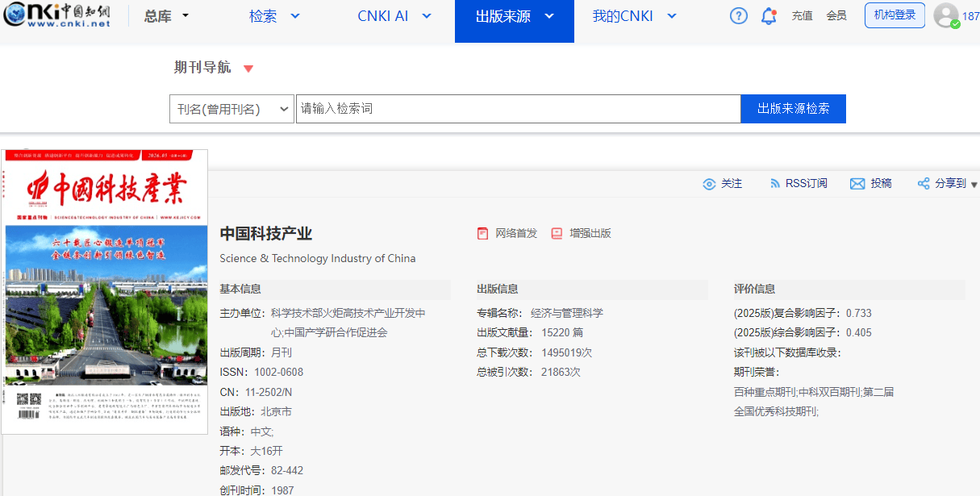Open the 期刊导航 red triangle dropdown

click(x=248, y=69)
